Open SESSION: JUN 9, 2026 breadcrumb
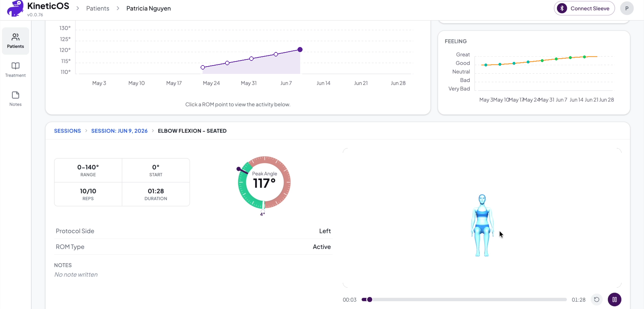 pos(119,131)
